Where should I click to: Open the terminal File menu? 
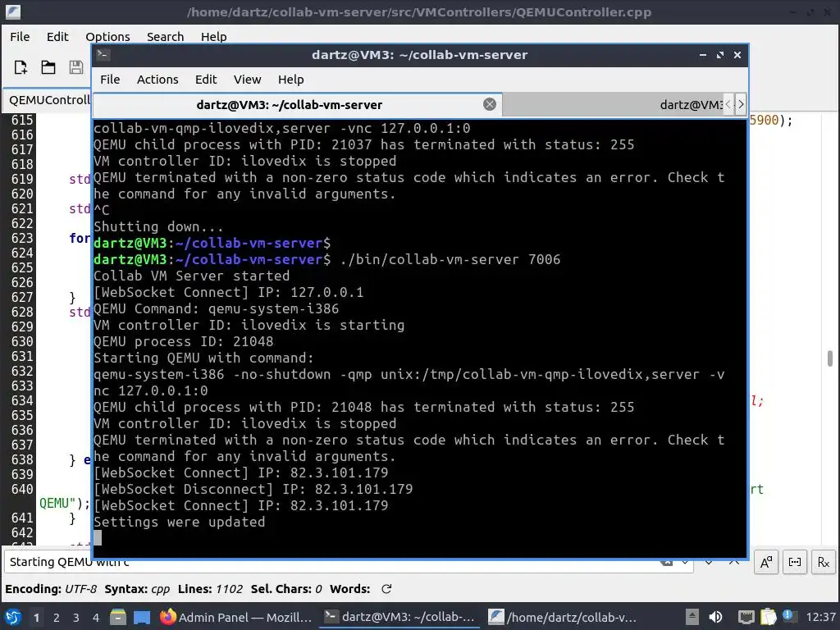(110, 80)
